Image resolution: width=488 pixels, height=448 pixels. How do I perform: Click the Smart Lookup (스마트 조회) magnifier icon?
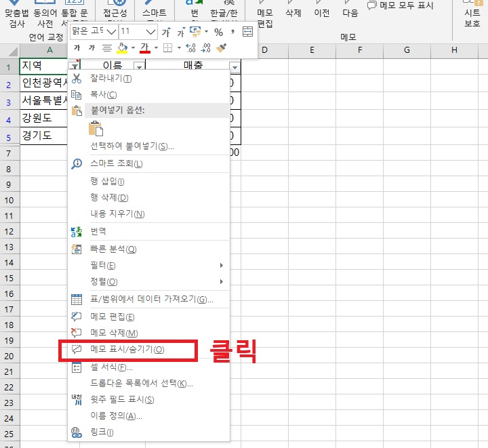coord(77,163)
